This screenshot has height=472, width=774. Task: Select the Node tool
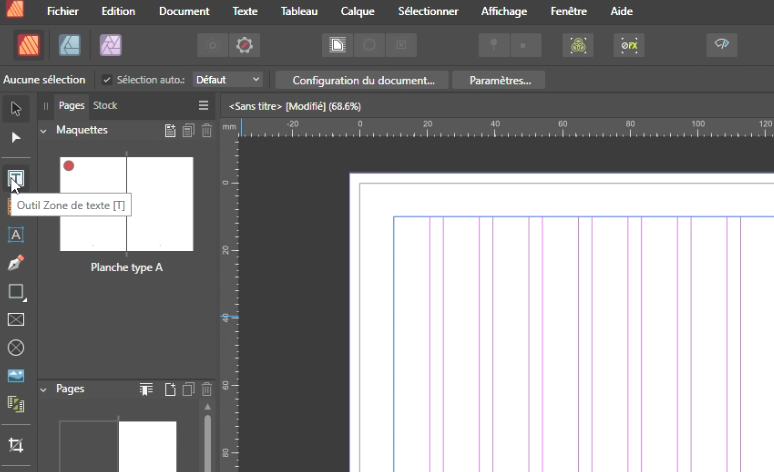coord(15,137)
